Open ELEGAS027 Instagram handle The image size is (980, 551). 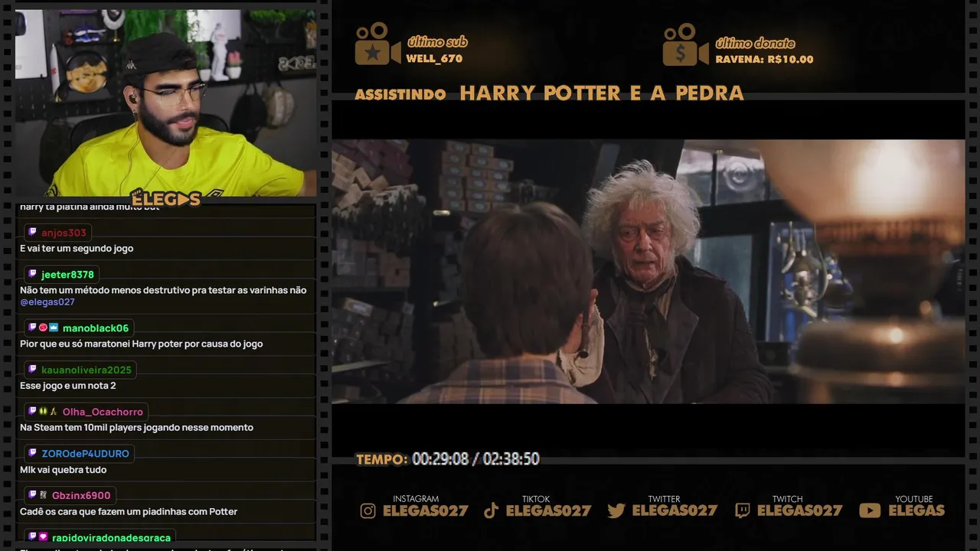(426, 510)
